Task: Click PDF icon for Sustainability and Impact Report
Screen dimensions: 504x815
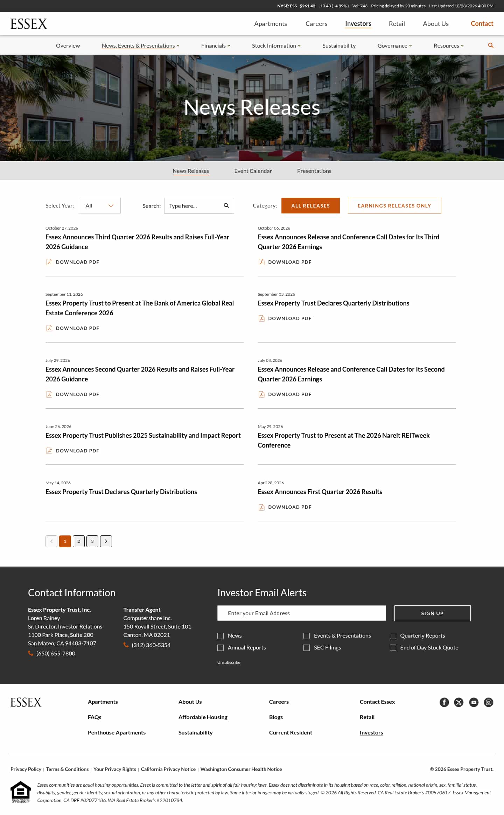Action: click(x=49, y=451)
